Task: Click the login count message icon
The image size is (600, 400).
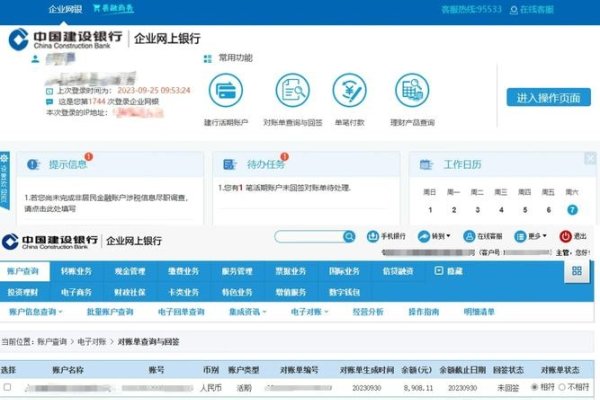Action: pos(49,102)
